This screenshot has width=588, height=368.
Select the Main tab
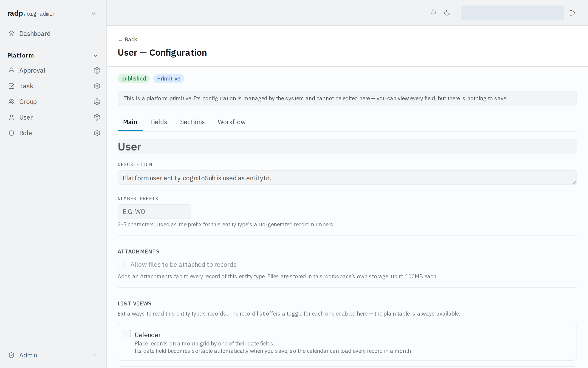130,122
